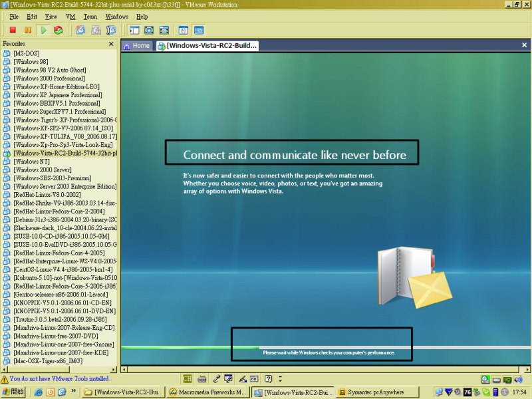Select [Windows Server 2003 Enterprise Edition]

pyautogui.click(x=65, y=186)
